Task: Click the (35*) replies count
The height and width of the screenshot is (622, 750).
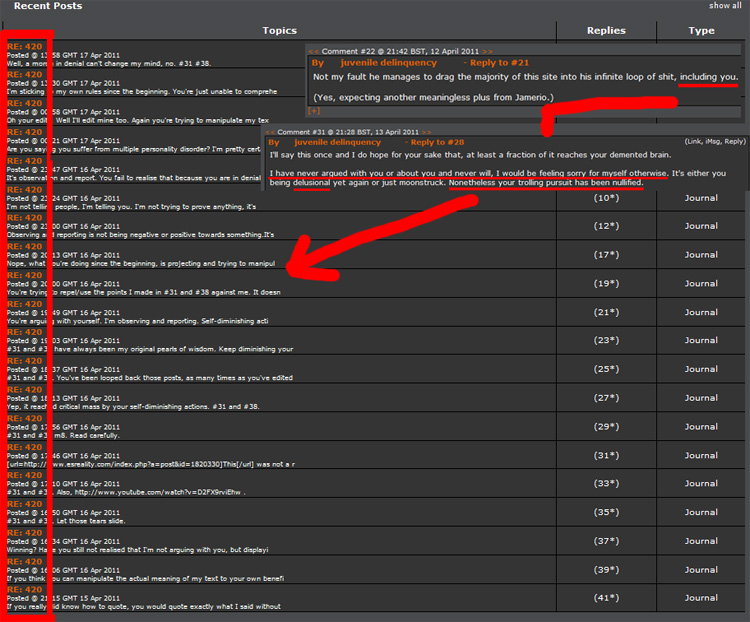Action: [x=606, y=512]
